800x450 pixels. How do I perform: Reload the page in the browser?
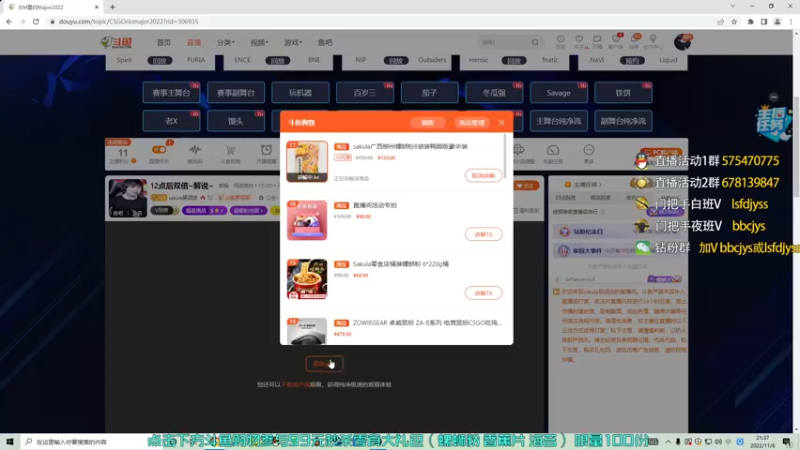pyautogui.click(x=36, y=21)
